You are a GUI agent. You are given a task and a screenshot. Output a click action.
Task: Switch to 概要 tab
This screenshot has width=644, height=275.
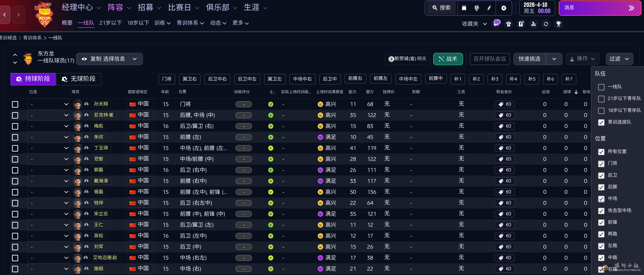point(67,23)
